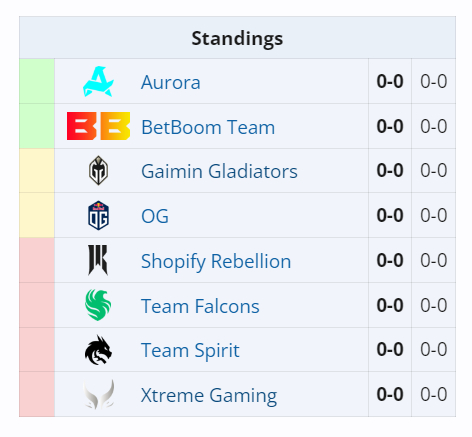Click the green Team Falcons logo
Viewport: 472px width, 437px height.
click(x=98, y=305)
